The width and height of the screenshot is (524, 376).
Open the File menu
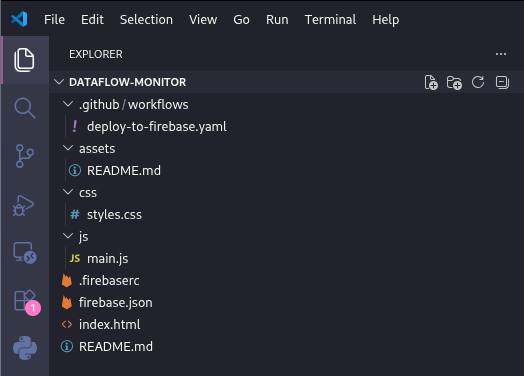coord(54,19)
